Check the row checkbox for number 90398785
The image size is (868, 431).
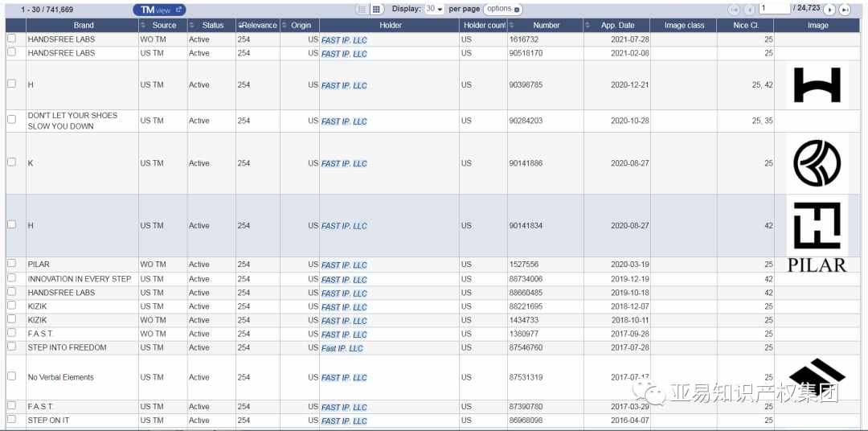tap(11, 84)
